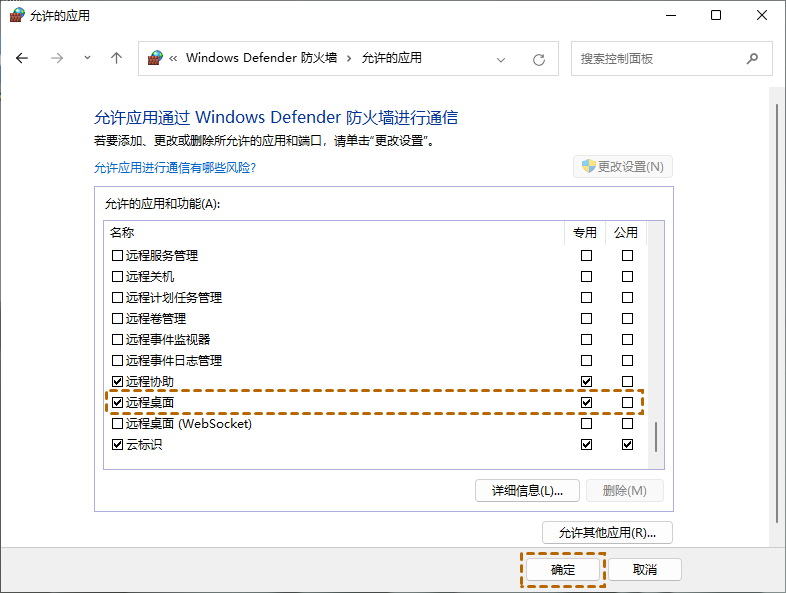
Task: Click the search magnifier icon
Action: pyautogui.click(x=752, y=59)
